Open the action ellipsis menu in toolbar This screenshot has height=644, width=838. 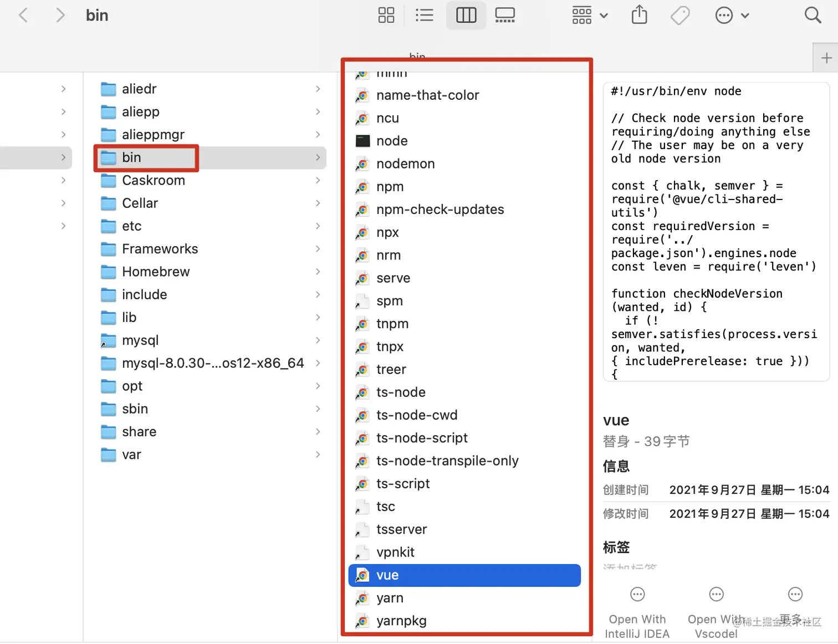[x=732, y=15]
